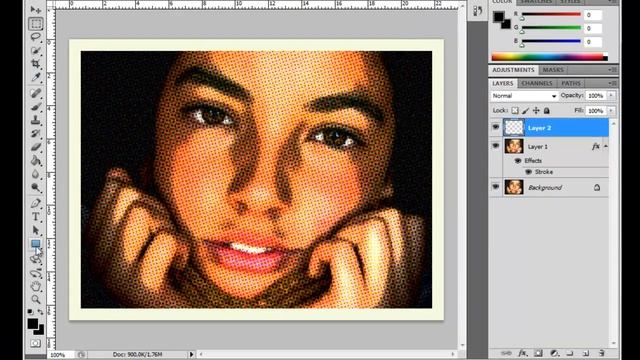640x360 pixels.
Task: Select the Lasso tool
Action: coord(36,37)
